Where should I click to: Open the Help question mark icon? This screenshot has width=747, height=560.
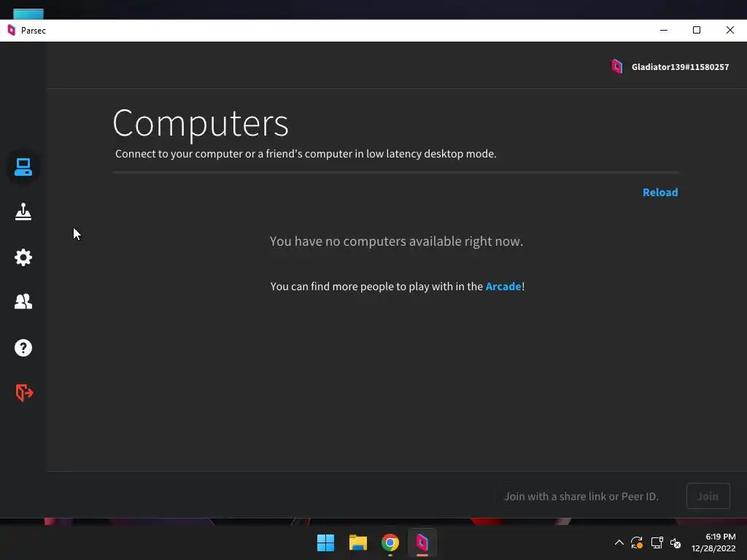pyautogui.click(x=23, y=348)
